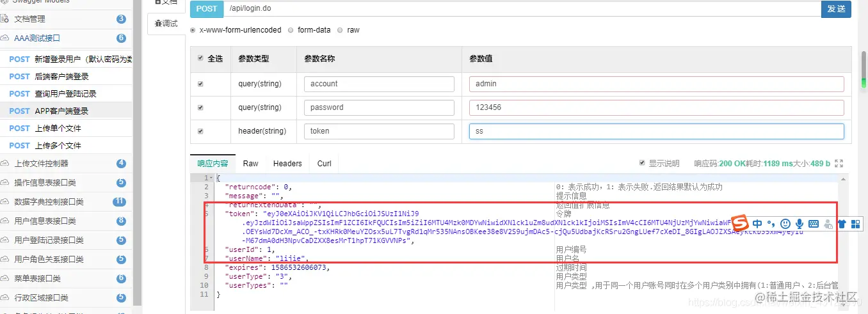The height and width of the screenshot is (314, 868).
Task: Click the 123456 password value field
Action: click(656, 107)
